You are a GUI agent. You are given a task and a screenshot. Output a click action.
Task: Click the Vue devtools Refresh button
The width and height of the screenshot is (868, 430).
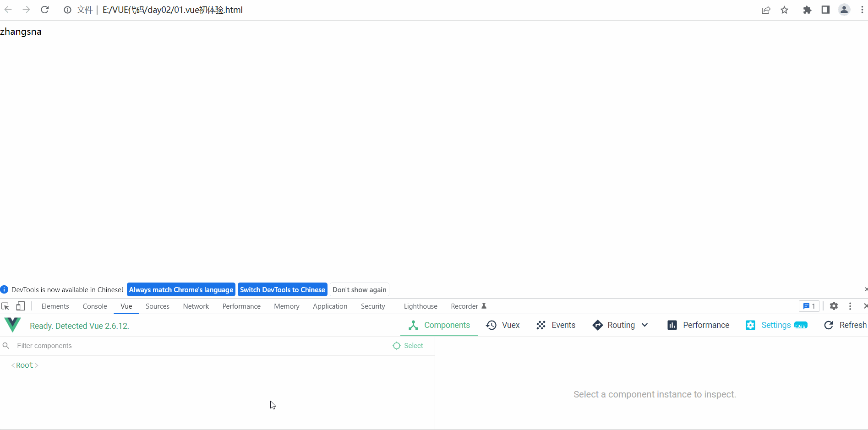click(845, 325)
